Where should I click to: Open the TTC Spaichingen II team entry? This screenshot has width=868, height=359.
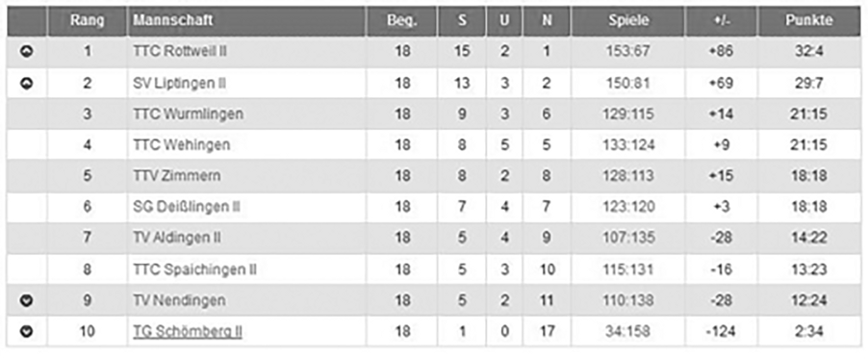coord(194,269)
